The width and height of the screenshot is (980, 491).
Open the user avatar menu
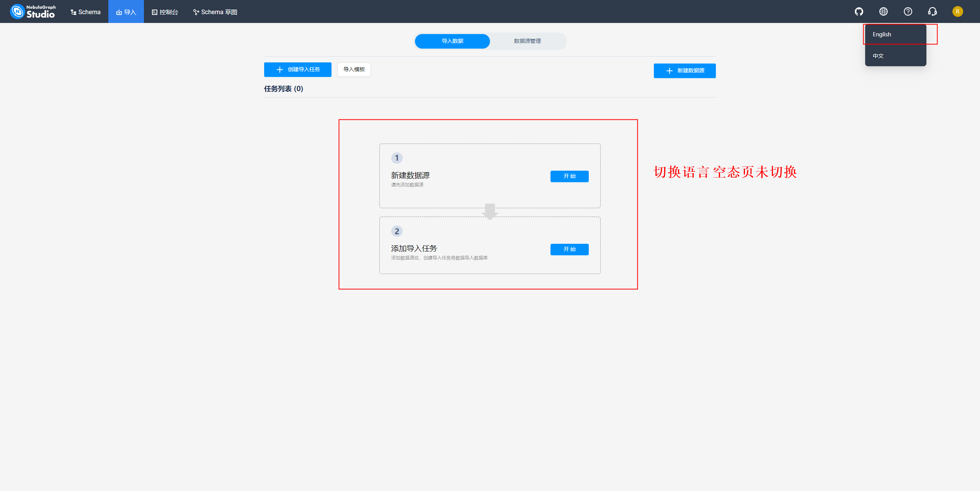point(958,11)
